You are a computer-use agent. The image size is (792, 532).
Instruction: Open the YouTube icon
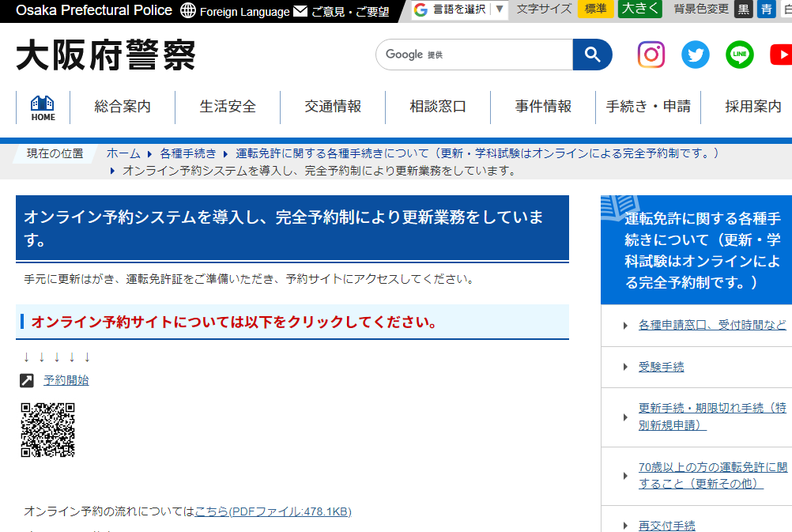coord(781,55)
